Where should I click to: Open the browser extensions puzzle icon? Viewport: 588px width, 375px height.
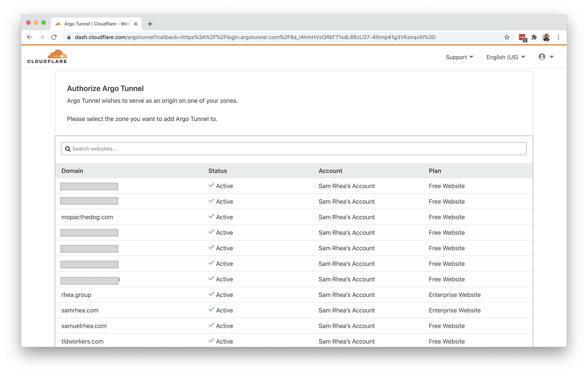point(534,37)
